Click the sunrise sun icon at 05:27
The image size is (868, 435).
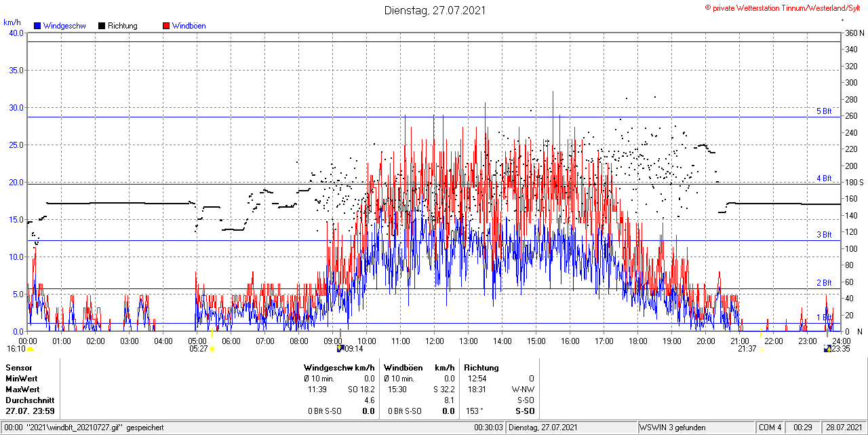212,349
